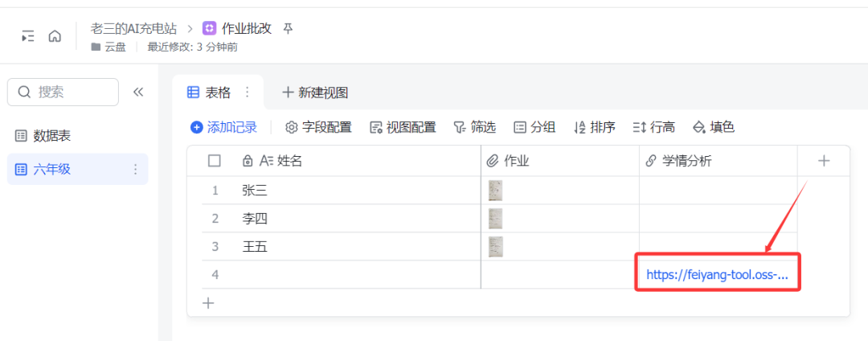Open 视图配置 view settings
The width and height of the screenshot is (868, 341).
point(403,127)
